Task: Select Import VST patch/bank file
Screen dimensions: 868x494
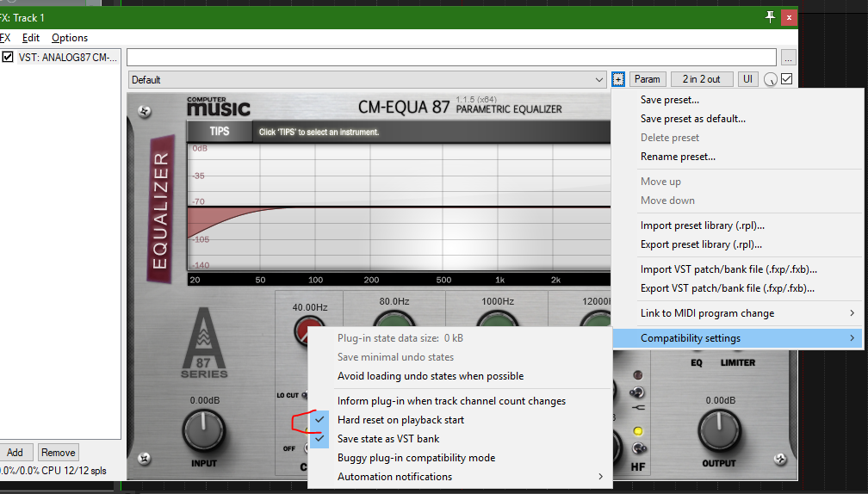Action: (x=738, y=269)
